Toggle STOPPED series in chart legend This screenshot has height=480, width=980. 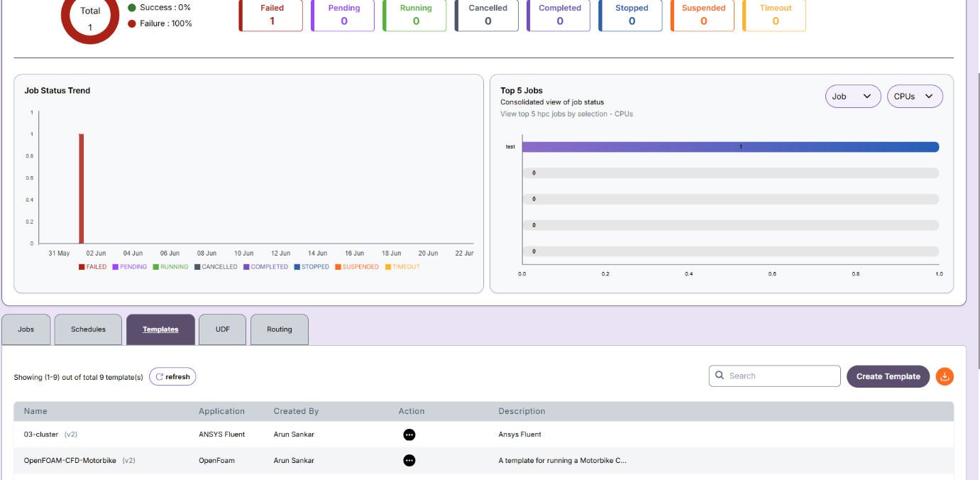[312, 267]
